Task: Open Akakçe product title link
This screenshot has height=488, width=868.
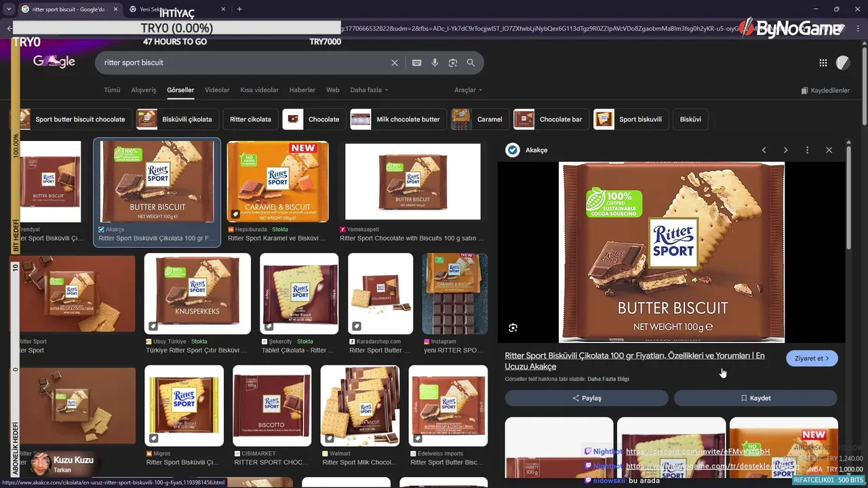Action: pos(635,361)
